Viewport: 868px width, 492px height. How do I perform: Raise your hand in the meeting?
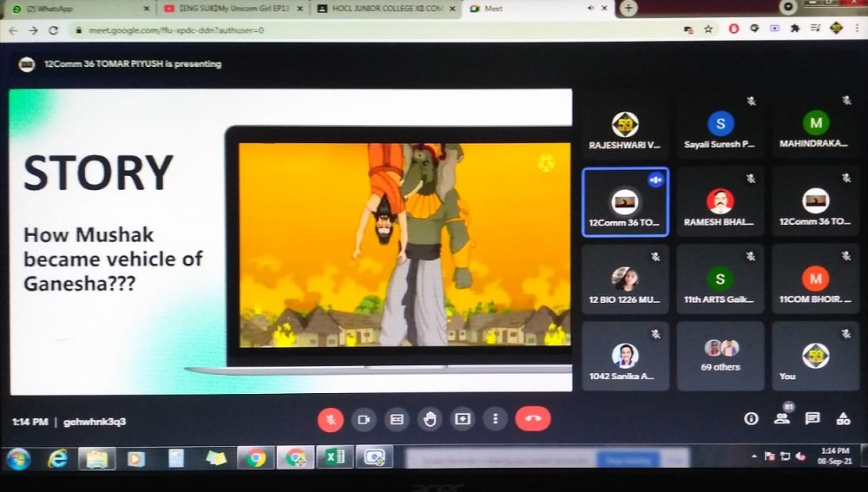[430, 419]
